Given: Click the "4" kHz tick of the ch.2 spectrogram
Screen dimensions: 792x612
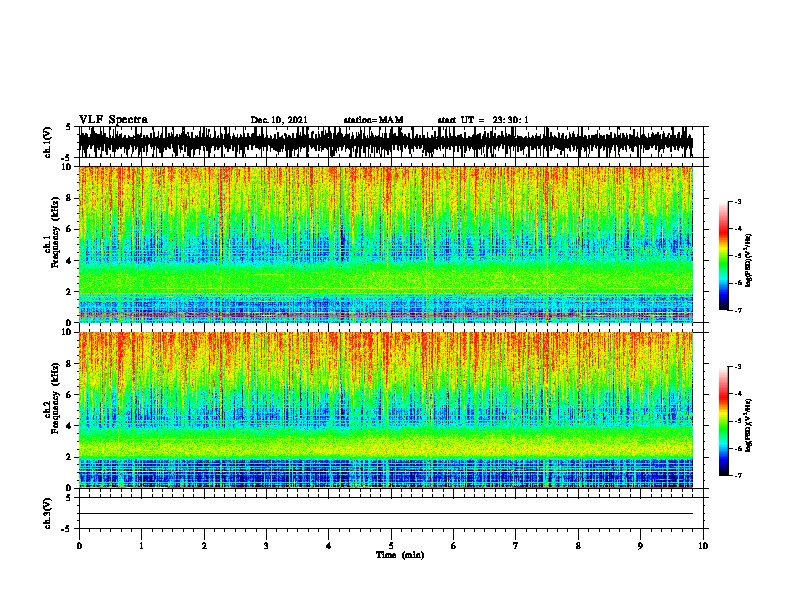Looking at the screenshot, I should coord(70,426).
